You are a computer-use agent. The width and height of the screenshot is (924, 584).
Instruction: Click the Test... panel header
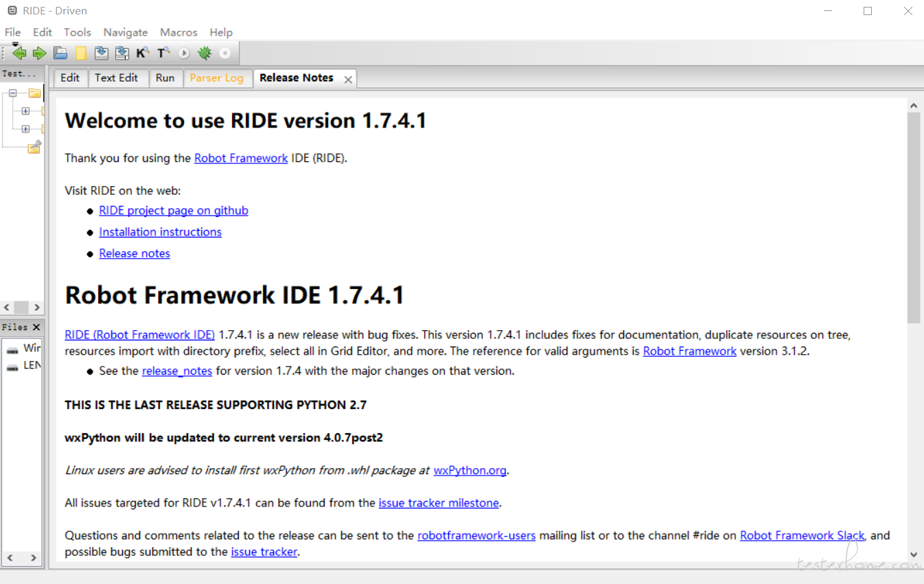[x=22, y=73]
